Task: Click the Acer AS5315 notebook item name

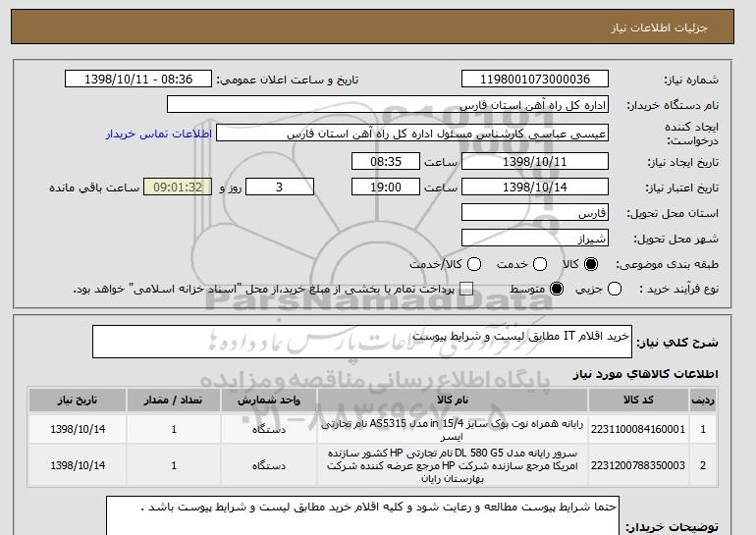Action: pyautogui.click(x=453, y=429)
